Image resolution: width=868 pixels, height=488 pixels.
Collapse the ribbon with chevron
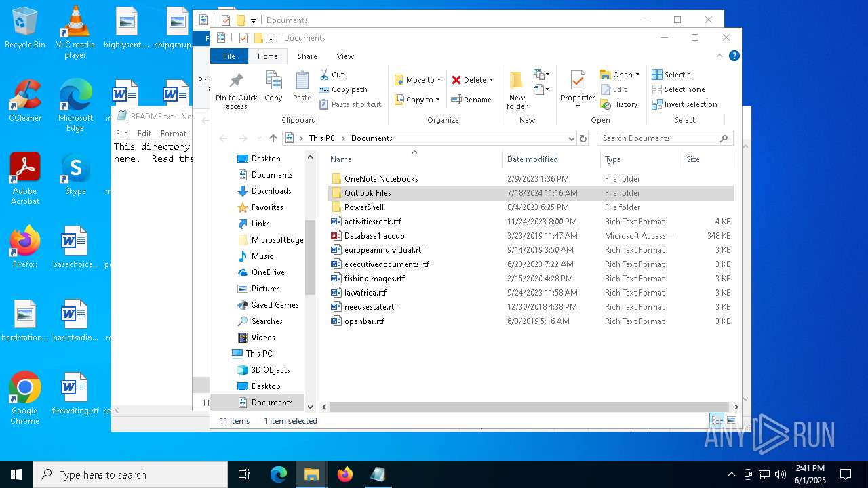[719, 56]
